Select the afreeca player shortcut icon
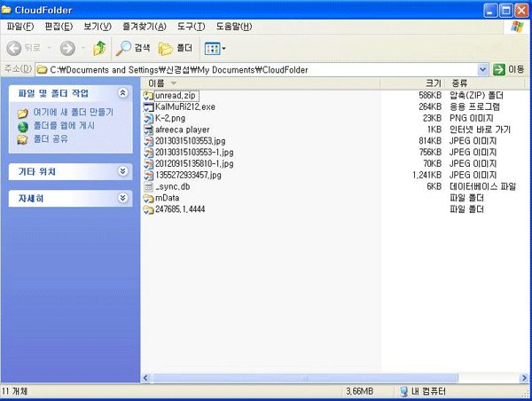Screen dimensions: 532x401 click(x=148, y=130)
